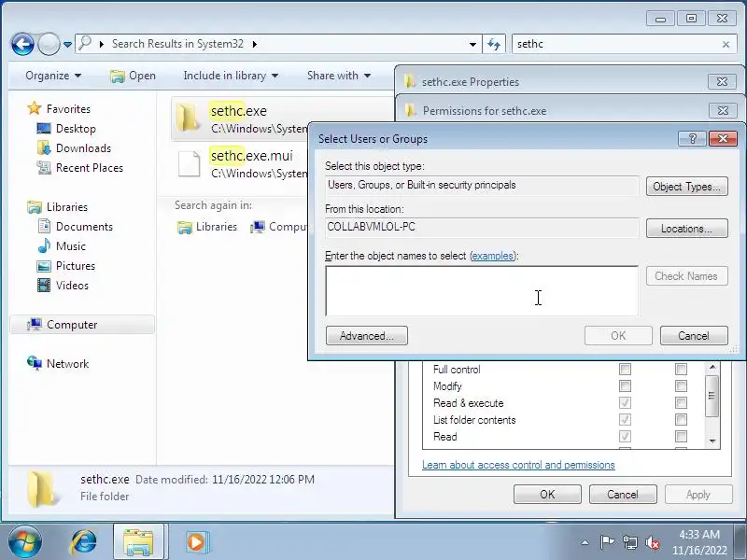This screenshot has width=747, height=560.
Task: Tick Allow checkbox for Modify
Action: coord(625,385)
